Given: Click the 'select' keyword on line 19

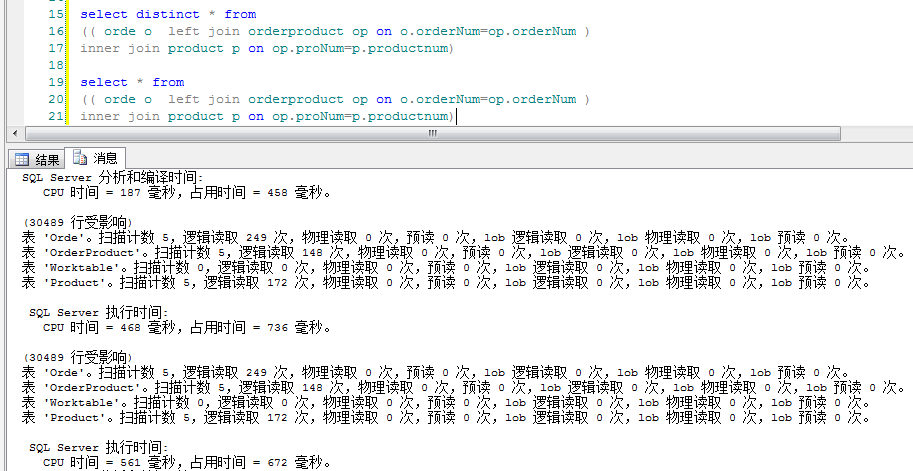Looking at the screenshot, I should tap(103, 82).
